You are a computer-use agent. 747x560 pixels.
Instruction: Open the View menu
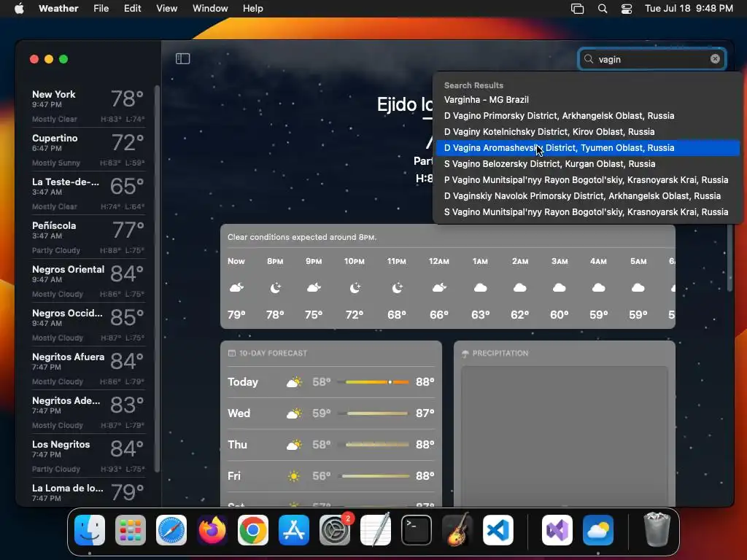[167, 8]
